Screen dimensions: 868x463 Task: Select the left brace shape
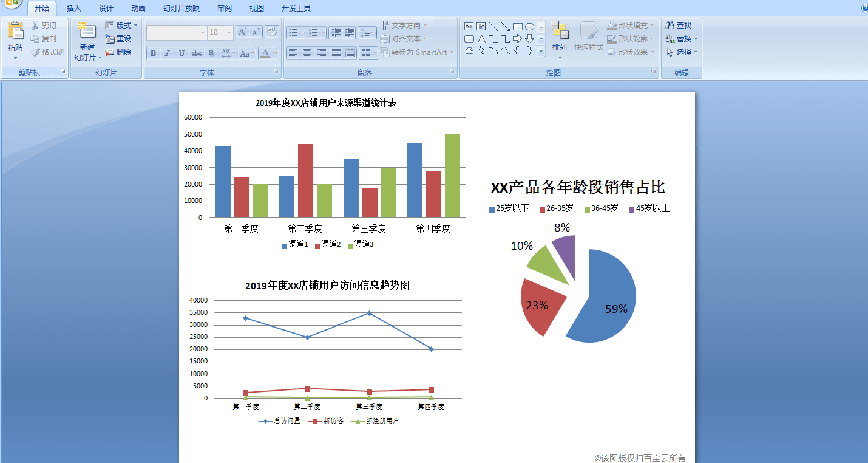[x=517, y=51]
